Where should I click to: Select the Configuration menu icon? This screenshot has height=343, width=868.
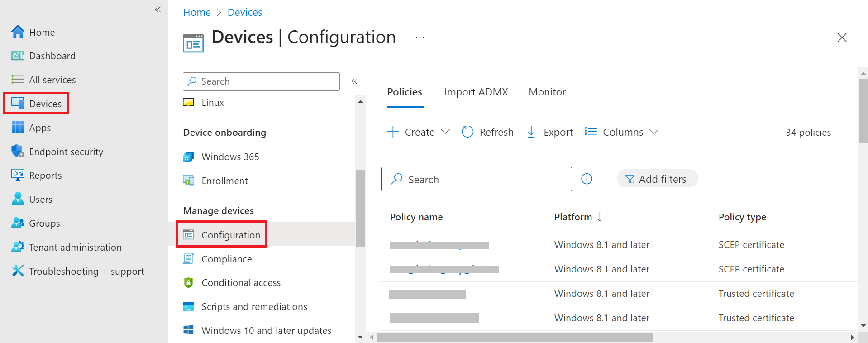[x=189, y=235]
